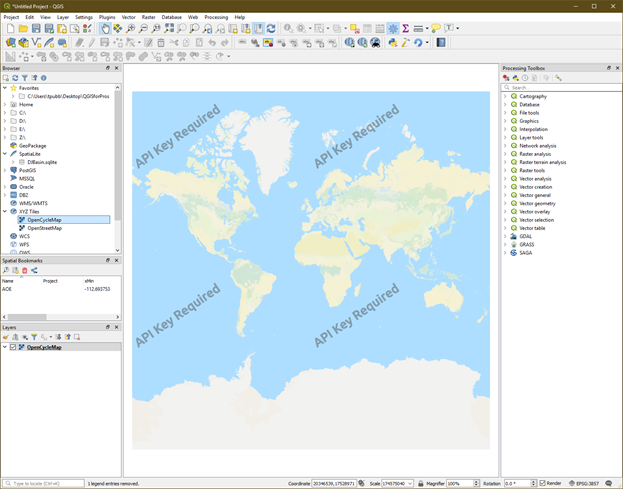Click the Spatial Bookmarks horizontal scrollbar
The width and height of the screenshot is (623, 489).
pos(61,317)
